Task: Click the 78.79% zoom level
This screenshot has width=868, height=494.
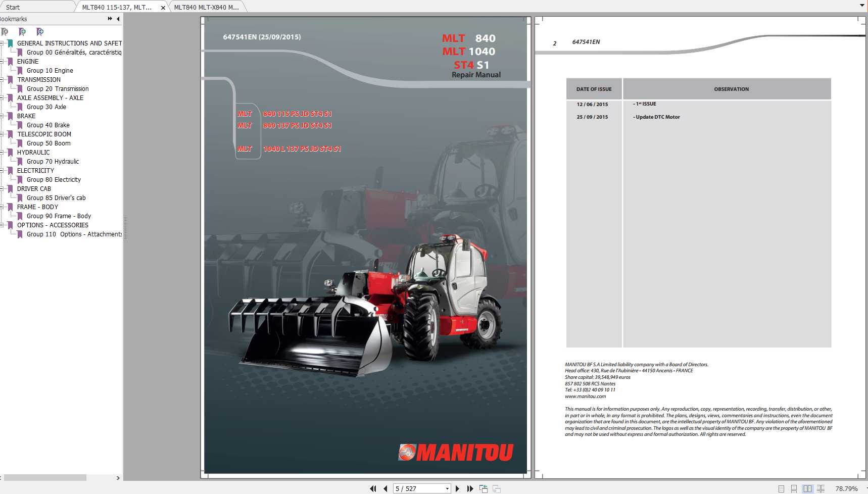Action: [846, 488]
